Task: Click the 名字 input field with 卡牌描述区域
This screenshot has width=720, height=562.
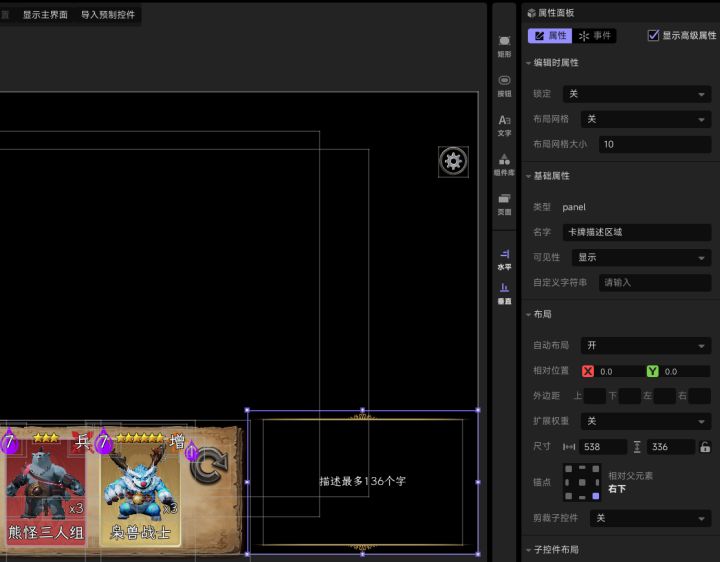Action: pyautogui.click(x=636, y=232)
